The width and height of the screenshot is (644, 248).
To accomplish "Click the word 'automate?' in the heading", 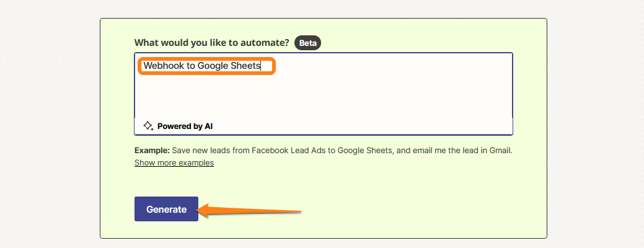I will [268, 43].
